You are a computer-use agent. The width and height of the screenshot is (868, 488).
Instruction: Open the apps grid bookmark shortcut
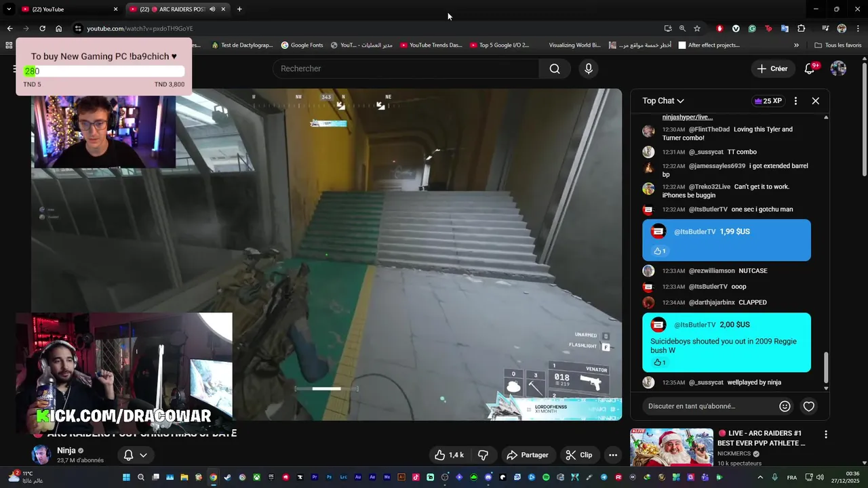click(9, 45)
